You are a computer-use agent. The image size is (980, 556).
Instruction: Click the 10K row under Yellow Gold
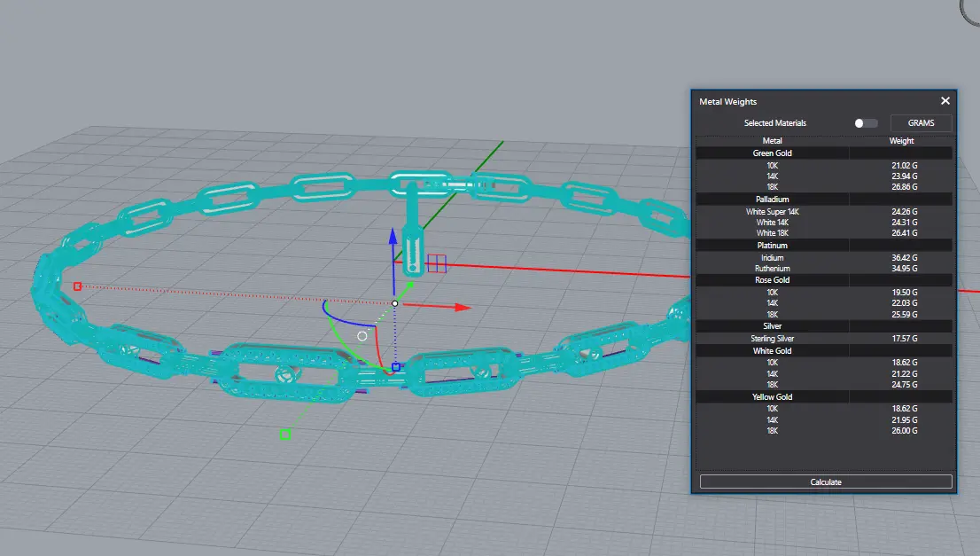(824, 409)
